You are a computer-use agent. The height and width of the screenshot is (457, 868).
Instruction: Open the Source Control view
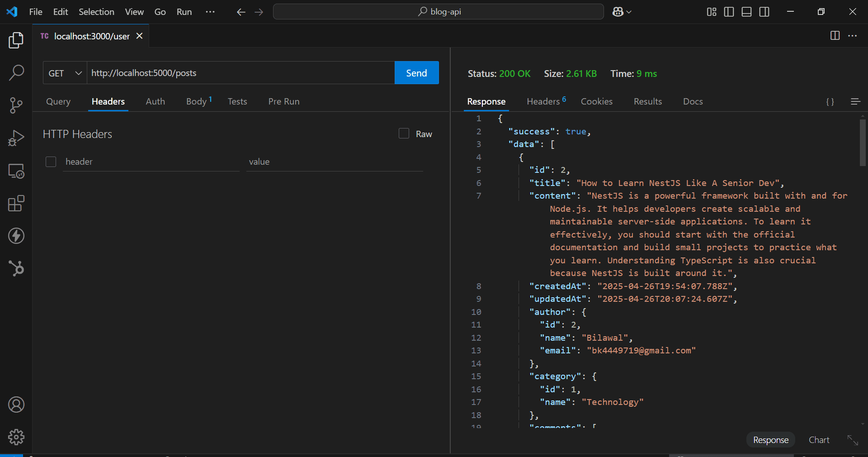pyautogui.click(x=16, y=105)
